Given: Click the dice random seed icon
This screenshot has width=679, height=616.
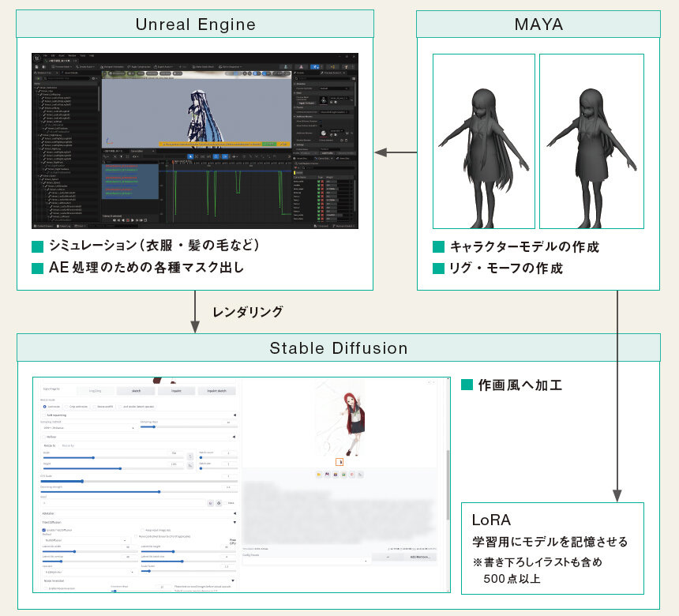Looking at the screenshot, I should click(211, 503).
